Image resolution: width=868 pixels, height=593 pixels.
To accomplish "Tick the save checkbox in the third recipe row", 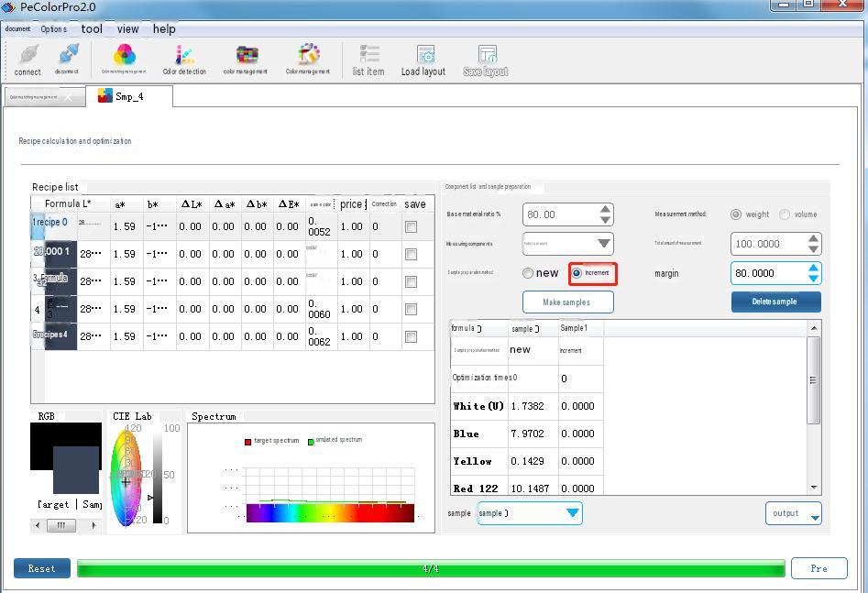I will pyautogui.click(x=411, y=281).
